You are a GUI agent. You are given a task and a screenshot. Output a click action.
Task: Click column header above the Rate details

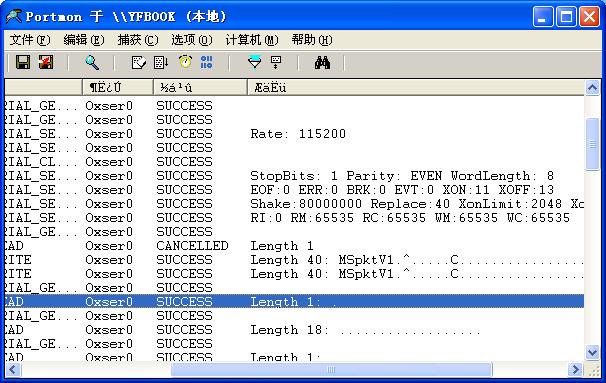[415, 87]
